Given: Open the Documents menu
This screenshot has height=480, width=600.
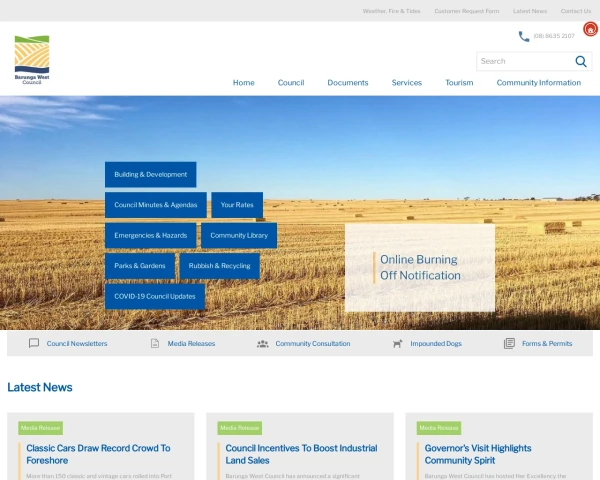Looking at the screenshot, I should pos(347,83).
